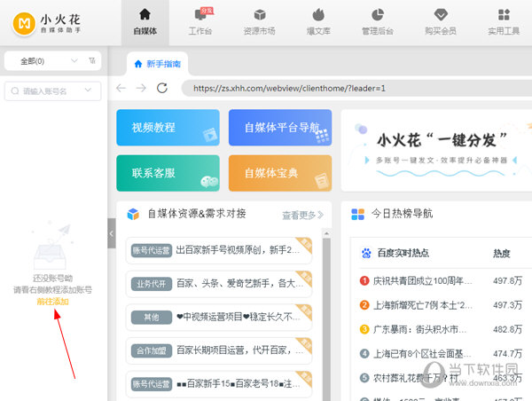The width and height of the screenshot is (532, 401).
Task: Open the 管理后台 pie chart icon
Action: click(378, 14)
